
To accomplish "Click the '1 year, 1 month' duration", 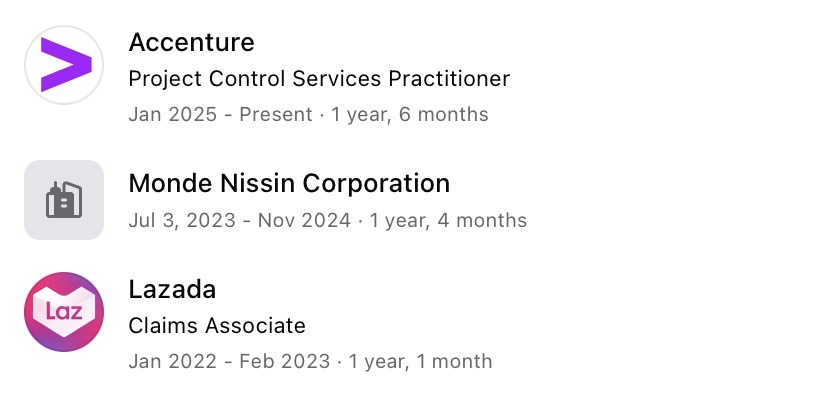I will click(420, 362).
